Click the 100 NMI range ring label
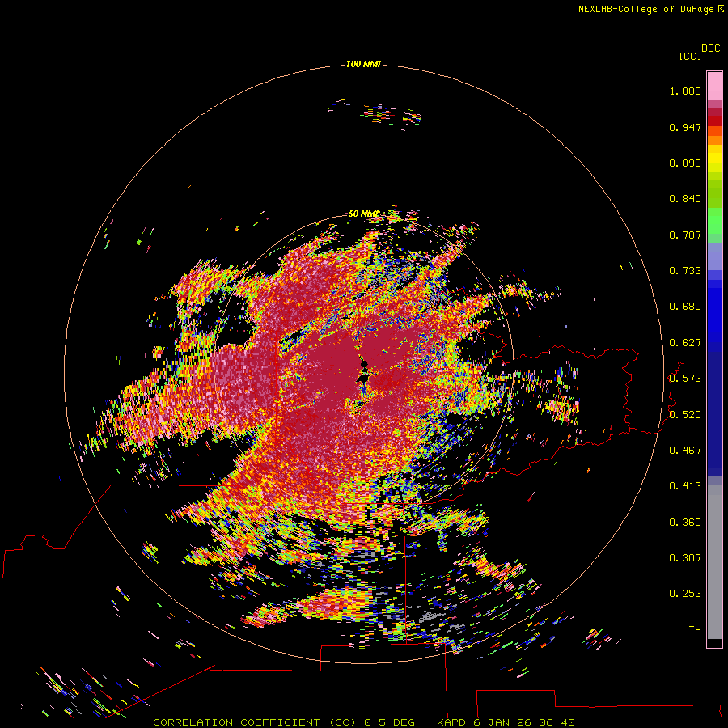Image resolution: width=728 pixels, height=728 pixels. 363,64
